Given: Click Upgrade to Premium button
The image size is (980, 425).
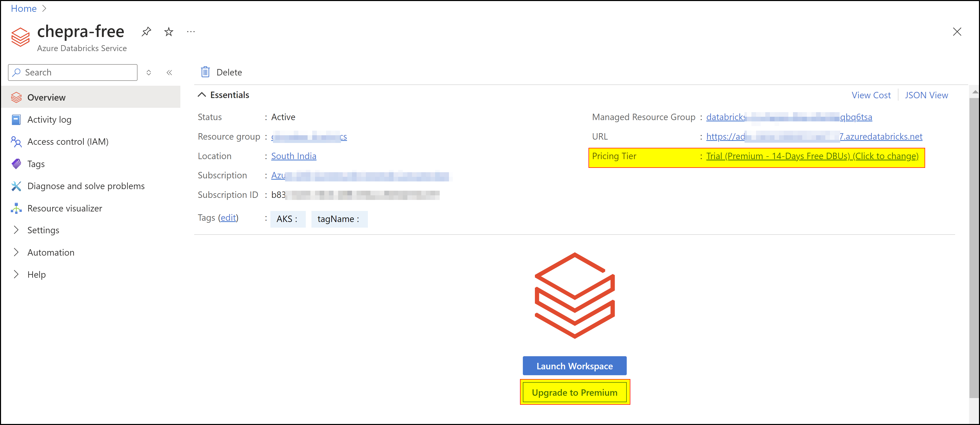Looking at the screenshot, I should tap(574, 392).
